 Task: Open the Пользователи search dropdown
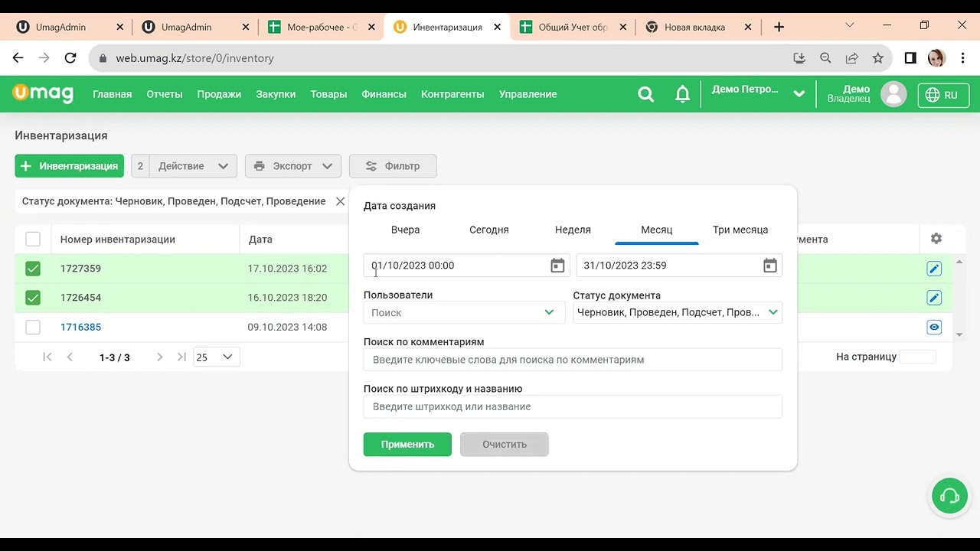464,312
